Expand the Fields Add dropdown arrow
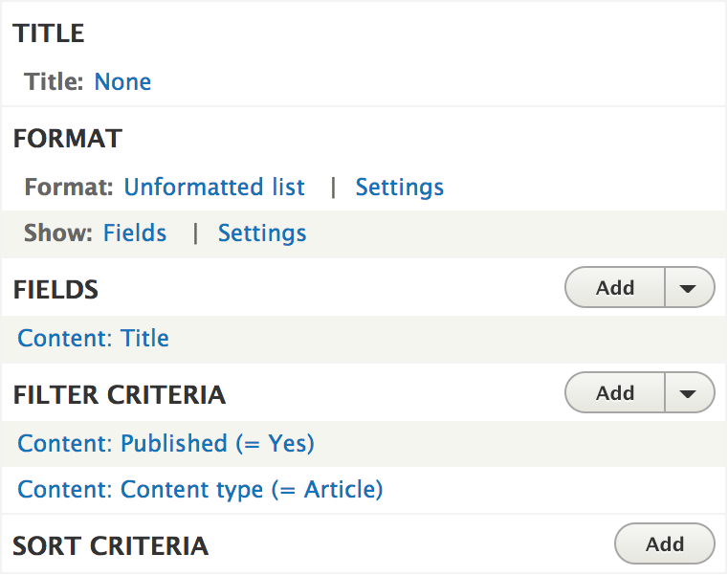The width and height of the screenshot is (728, 576). (x=689, y=288)
